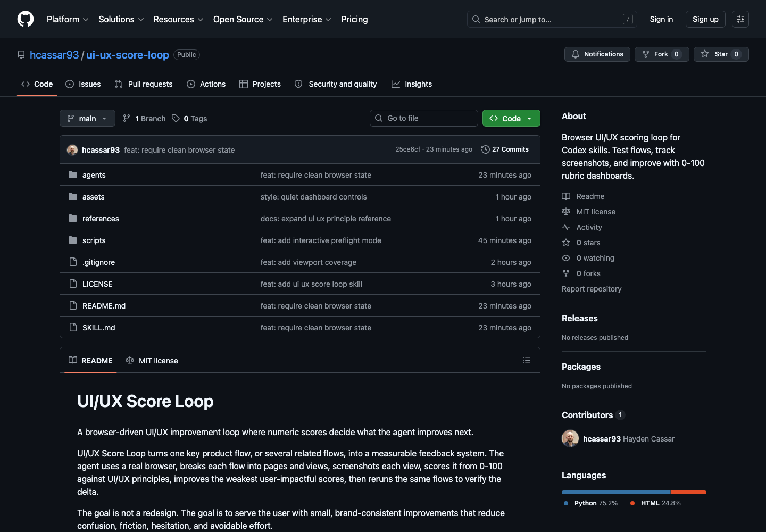Open the assets folder icon

click(73, 196)
